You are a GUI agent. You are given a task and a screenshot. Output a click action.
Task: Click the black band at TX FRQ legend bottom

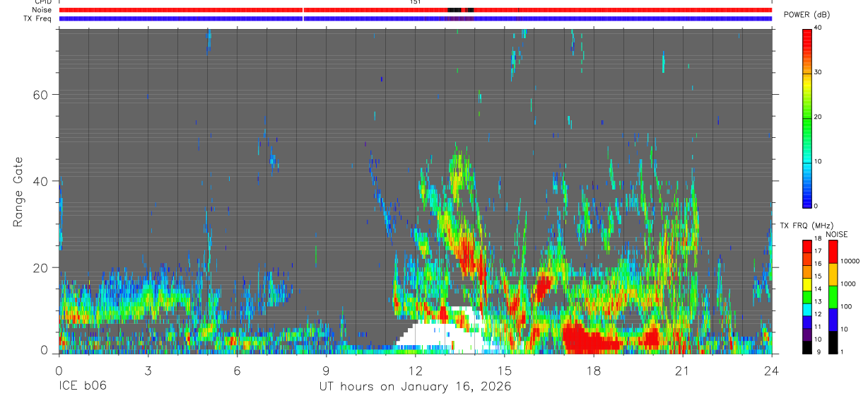coord(807,347)
